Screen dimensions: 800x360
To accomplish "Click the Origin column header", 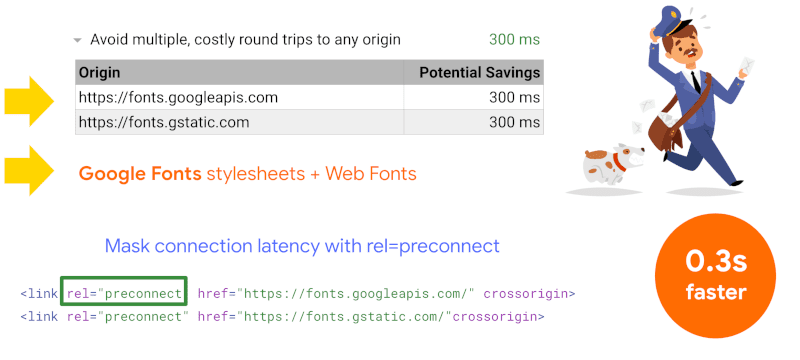I will (x=99, y=72).
